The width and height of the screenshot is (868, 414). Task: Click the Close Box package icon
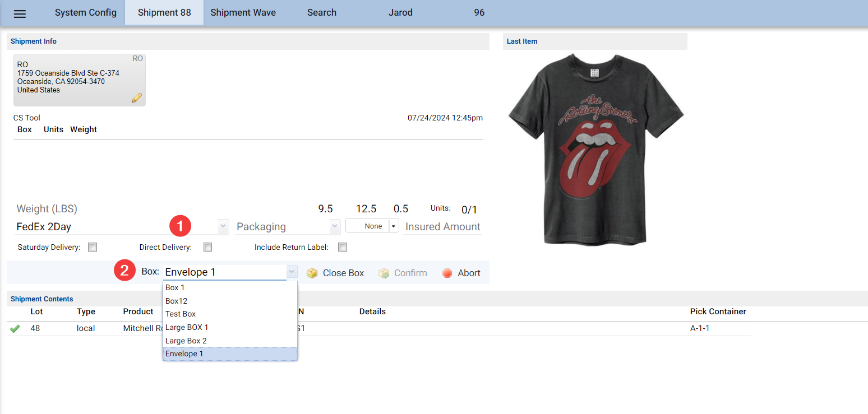pos(312,273)
